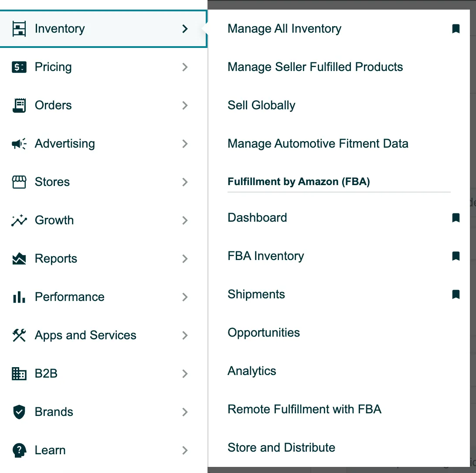
Task: Click the Advertising megaphone icon
Action: [x=19, y=143]
